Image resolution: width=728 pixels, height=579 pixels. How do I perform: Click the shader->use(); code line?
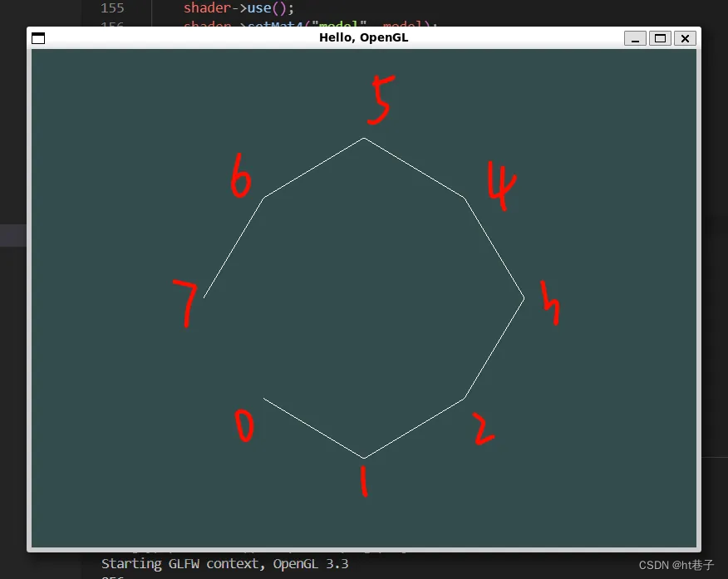239,7
